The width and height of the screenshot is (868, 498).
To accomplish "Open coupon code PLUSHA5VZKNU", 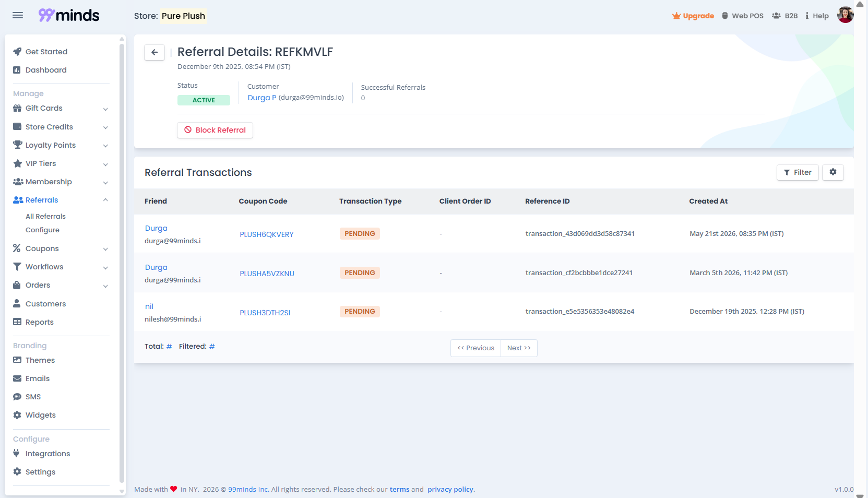I will [x=267, y=274].
